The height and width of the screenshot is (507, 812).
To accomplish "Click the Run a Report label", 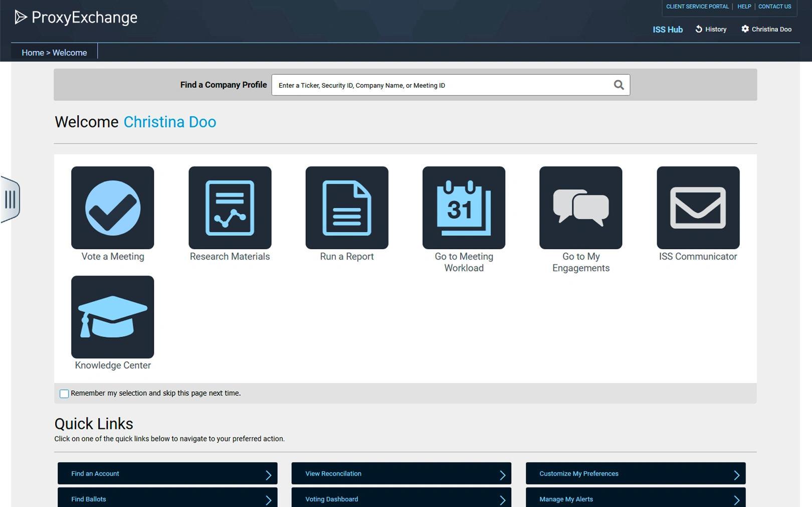I will click(x=347, y=257).
